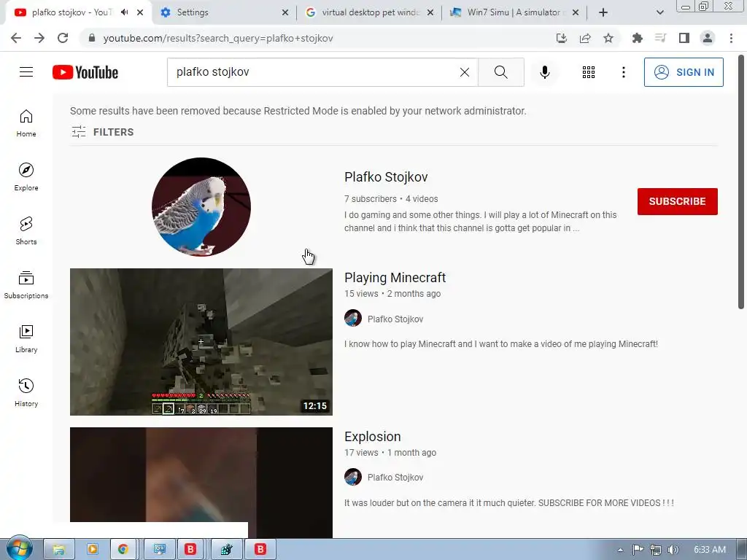Play the Playing Minecraft thumbnail

click(x=201, y=342)
